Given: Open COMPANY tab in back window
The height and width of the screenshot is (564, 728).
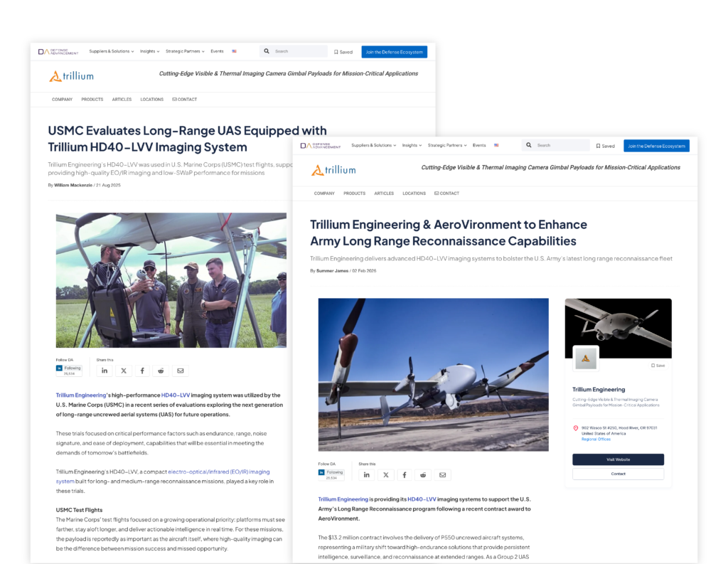Looking at the screenshot, I should point(63,100).
